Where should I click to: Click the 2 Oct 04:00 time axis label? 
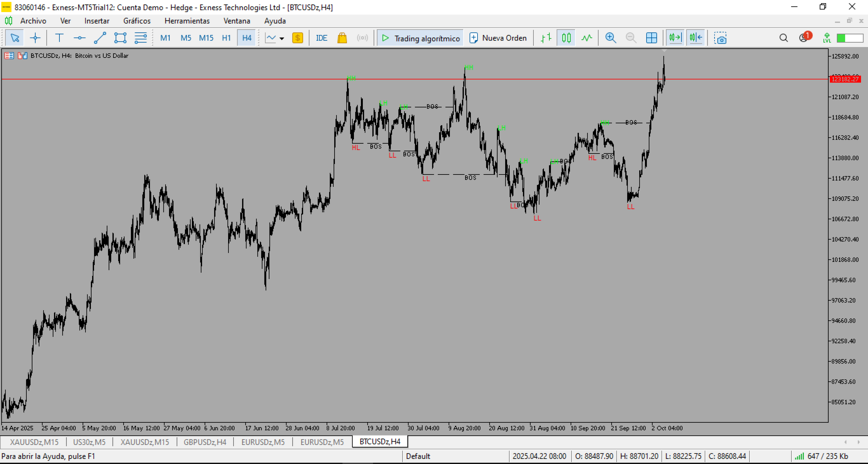tap(667, 428)
